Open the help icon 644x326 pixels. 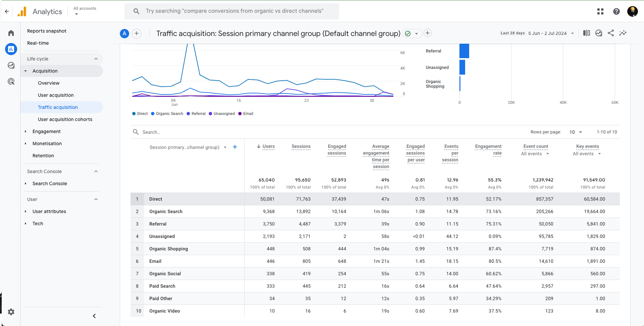coord(616,11)
